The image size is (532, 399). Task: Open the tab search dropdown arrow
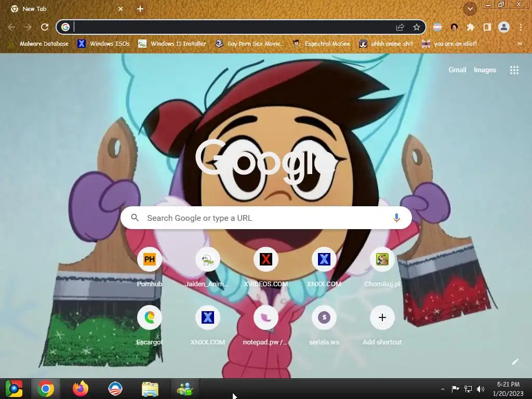pos(470,9)
